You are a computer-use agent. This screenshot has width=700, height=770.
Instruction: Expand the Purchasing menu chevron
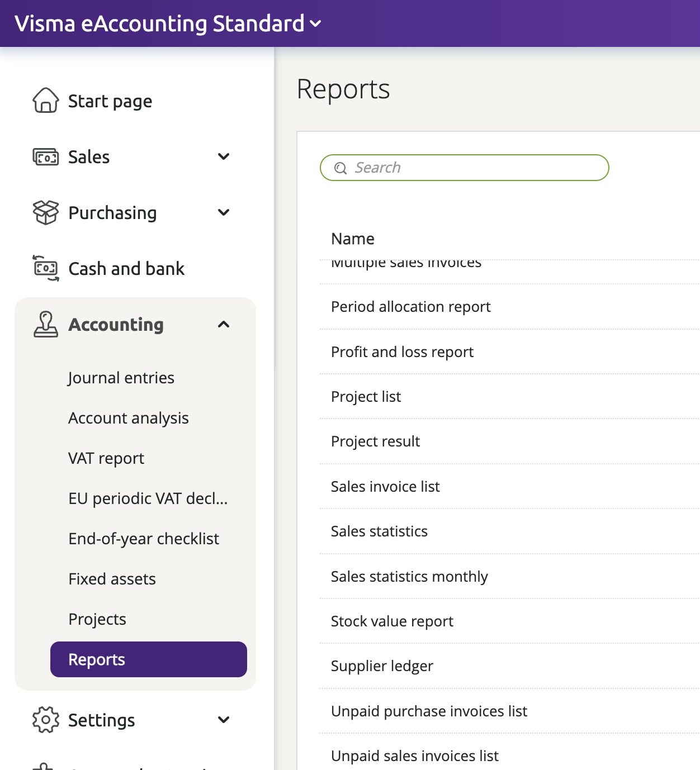click(x=224, y=212)
